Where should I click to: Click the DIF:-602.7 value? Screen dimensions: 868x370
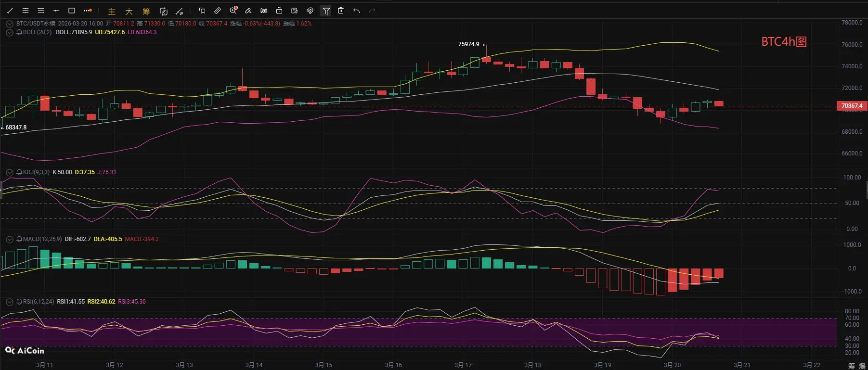tap(78, 239)
